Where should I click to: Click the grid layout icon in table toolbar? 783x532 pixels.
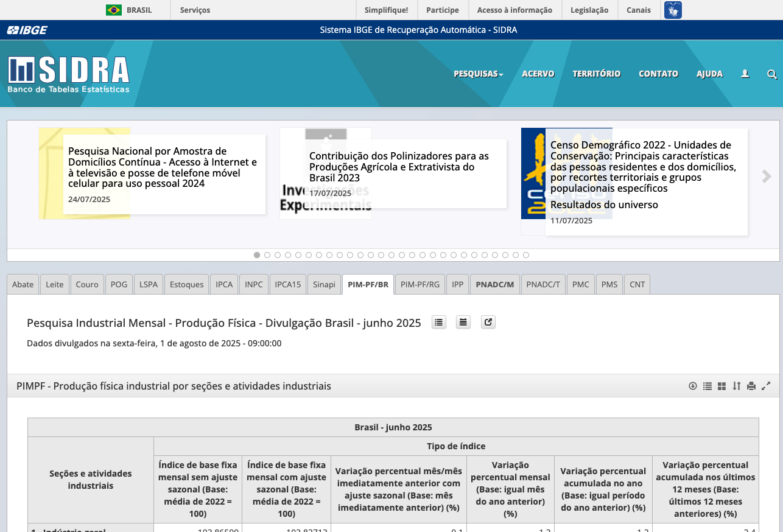click(x=722, y=386)
